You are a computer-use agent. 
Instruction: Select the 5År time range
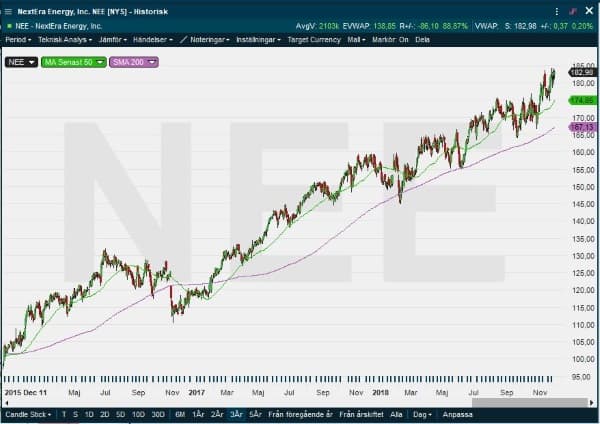point(255,414)
